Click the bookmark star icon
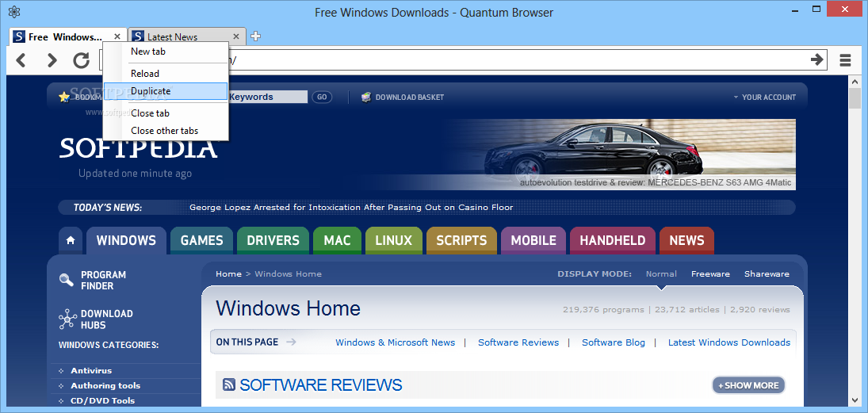Screen dimensions: 868x413 click(64, 97)
